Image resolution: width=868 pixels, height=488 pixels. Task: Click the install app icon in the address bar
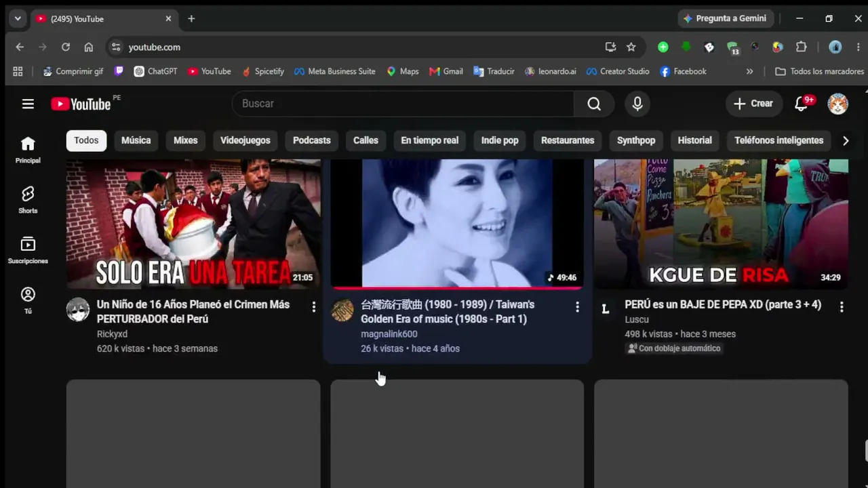click(610, 47)
